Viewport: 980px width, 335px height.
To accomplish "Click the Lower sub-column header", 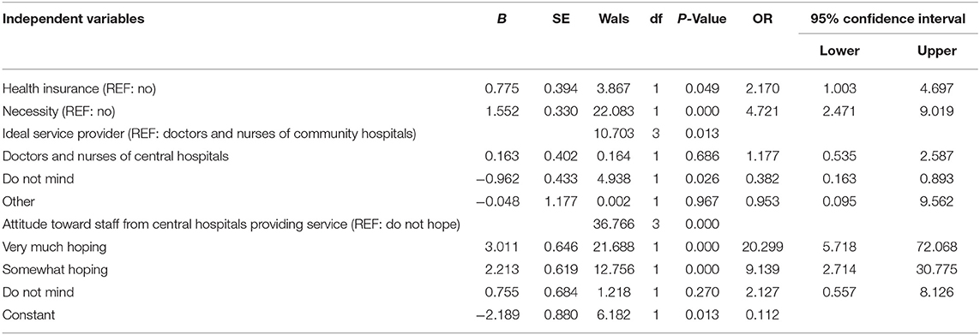I will tap(839, 51).
